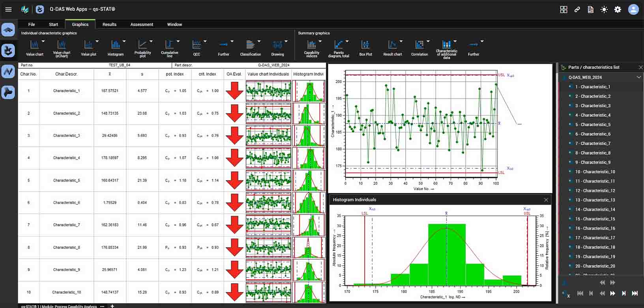
Task: Expand the Result chart dropdown arrow
Action: click(401, 41)
